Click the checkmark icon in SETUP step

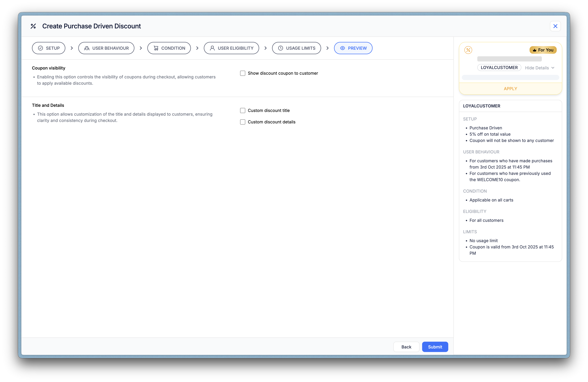pos(41,48)
